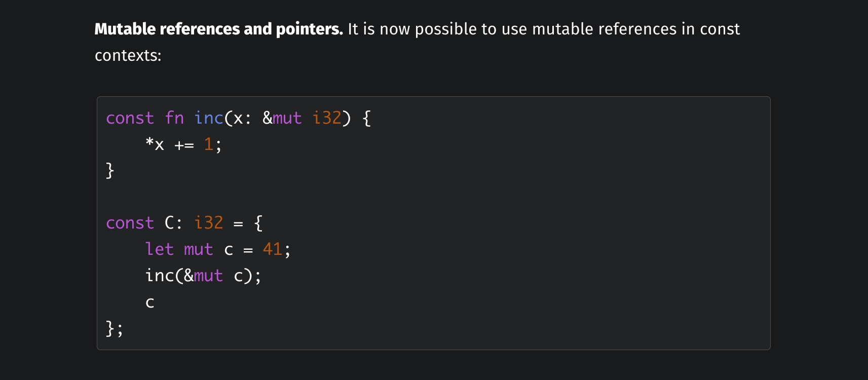Click the "let" keyword in the code

159,249
